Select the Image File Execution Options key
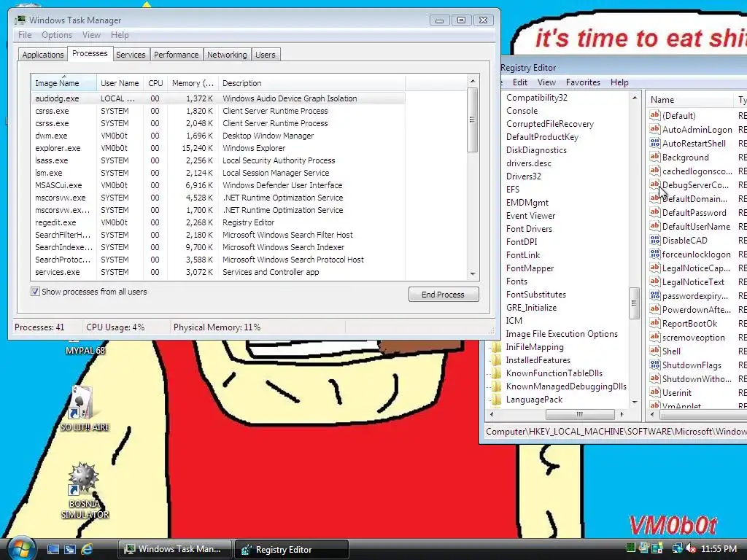 [561, 334]
